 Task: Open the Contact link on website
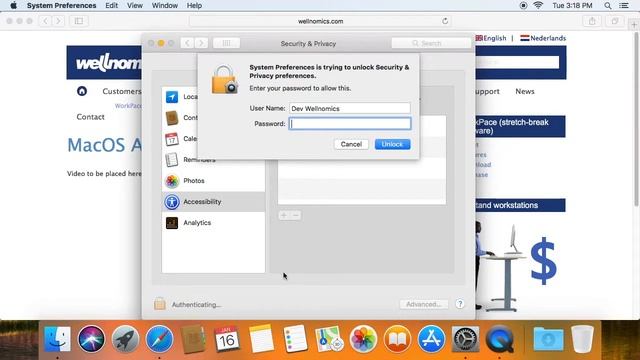90,117
